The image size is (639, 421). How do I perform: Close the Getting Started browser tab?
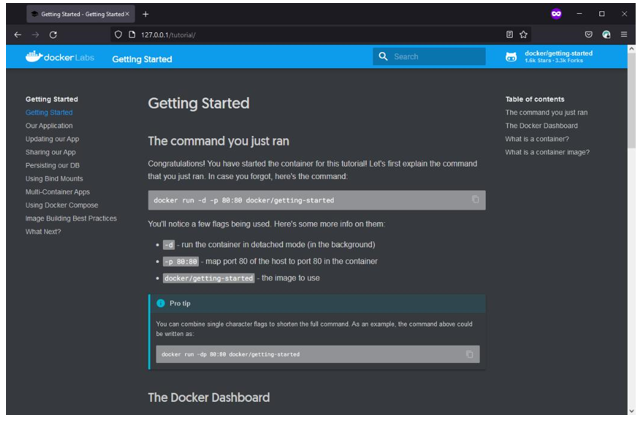coord(127,14)
